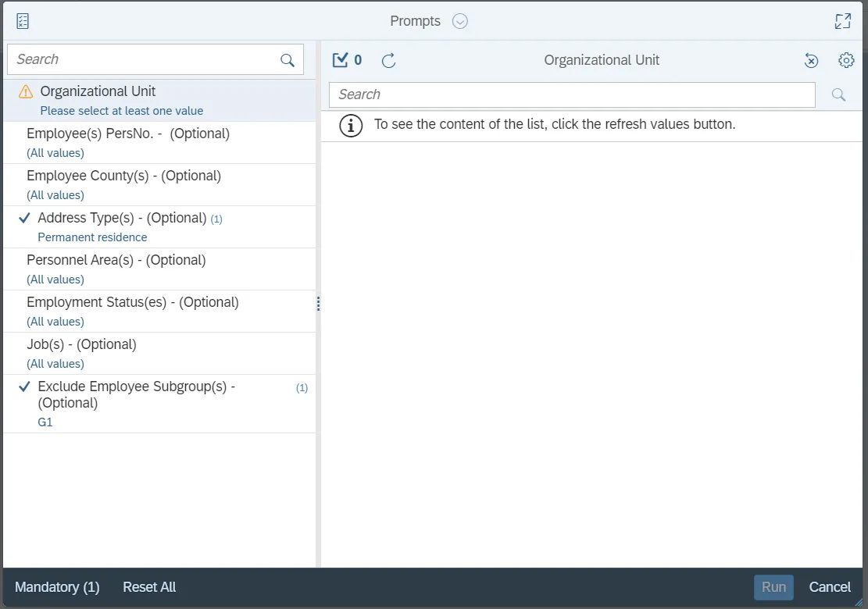This screenshot has height=609, width=868.
Task: Click the reset prompt values icon
Action: 812,60
